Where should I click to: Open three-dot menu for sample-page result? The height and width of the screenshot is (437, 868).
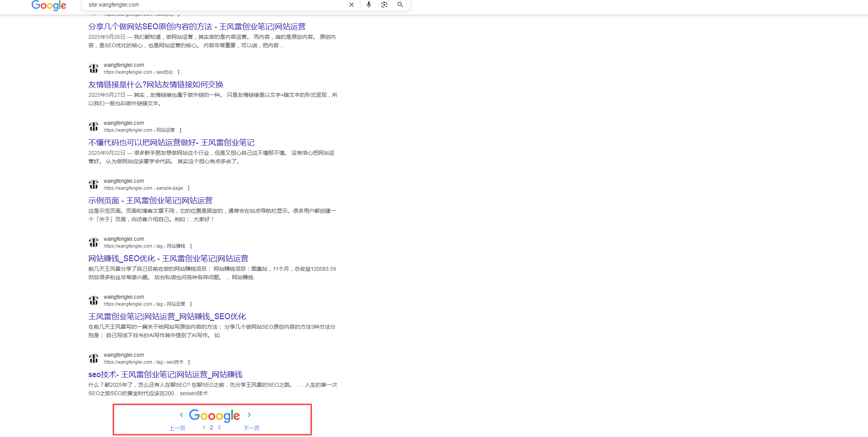point(189,188)
